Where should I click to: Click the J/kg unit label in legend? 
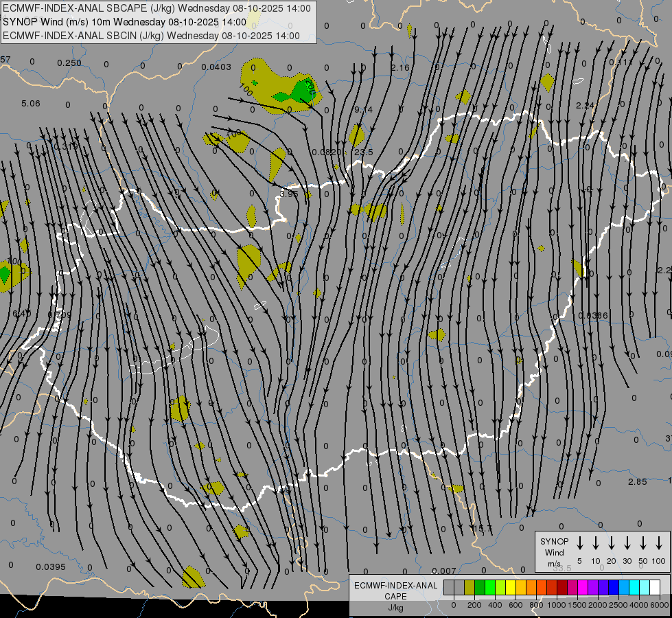[395, 608]
